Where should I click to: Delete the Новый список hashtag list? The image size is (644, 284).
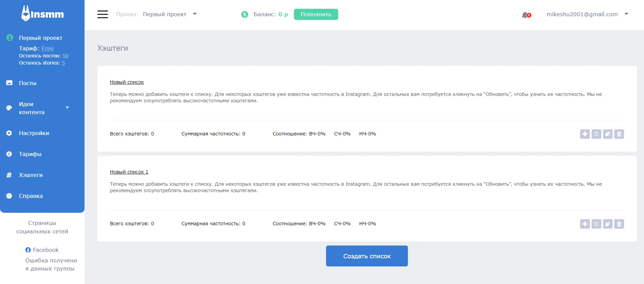point(619,134)
